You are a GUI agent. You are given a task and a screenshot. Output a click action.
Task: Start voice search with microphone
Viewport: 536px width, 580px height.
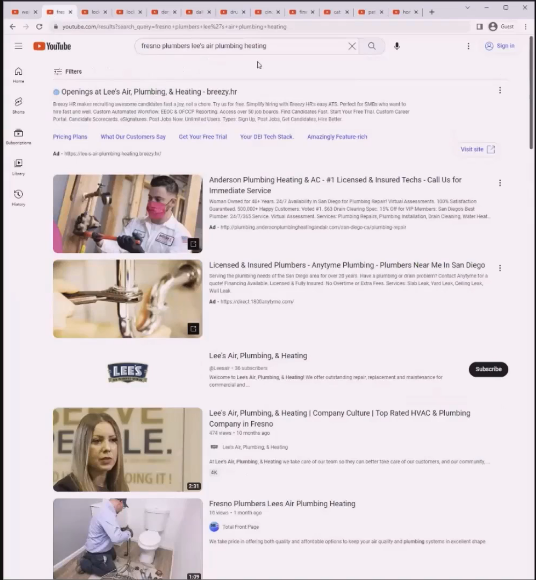tap(397, 46)
